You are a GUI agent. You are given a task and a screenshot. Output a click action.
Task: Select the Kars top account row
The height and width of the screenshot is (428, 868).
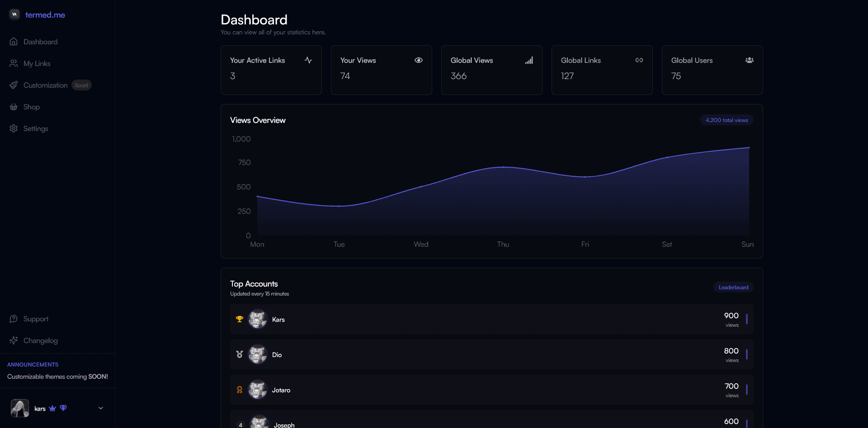pos(491,319)
